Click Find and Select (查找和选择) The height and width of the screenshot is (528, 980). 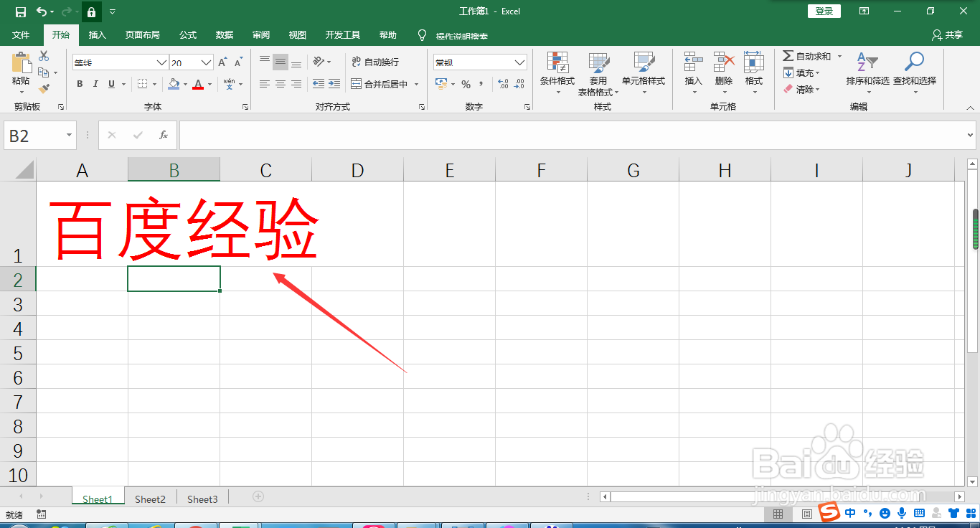[915, 72]
